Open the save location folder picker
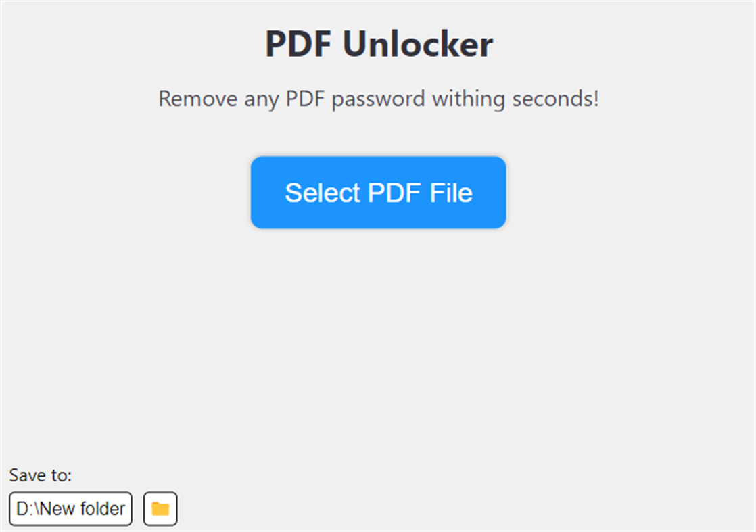Image resolution: width=756 pixels, height=532 pixels. coord(160,509)
